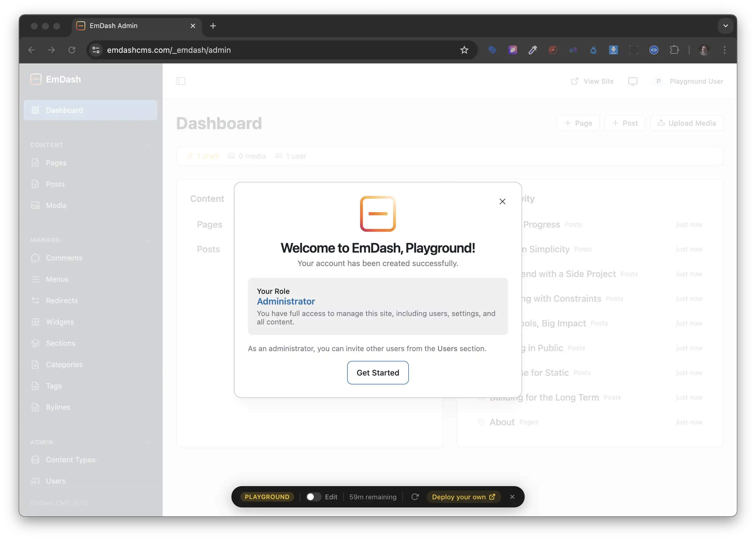Open Chrome three-dot menu
The width and height of the screenshot is (756, 540).
tap(724, 50)
